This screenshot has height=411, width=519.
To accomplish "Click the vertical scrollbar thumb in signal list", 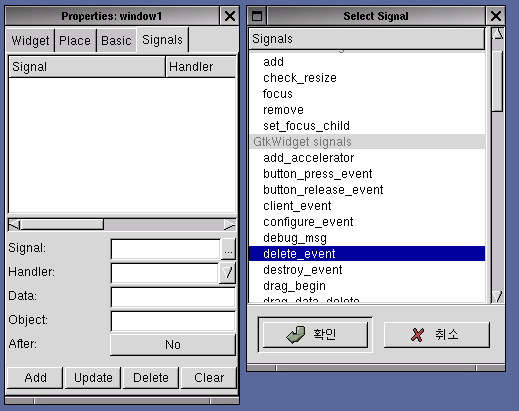I will point(498,81).
